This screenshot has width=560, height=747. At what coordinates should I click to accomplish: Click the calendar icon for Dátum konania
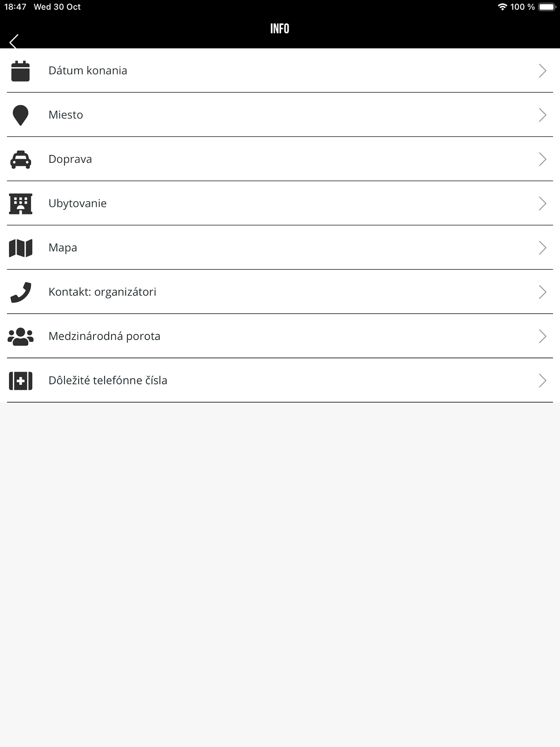coord(21,71)
